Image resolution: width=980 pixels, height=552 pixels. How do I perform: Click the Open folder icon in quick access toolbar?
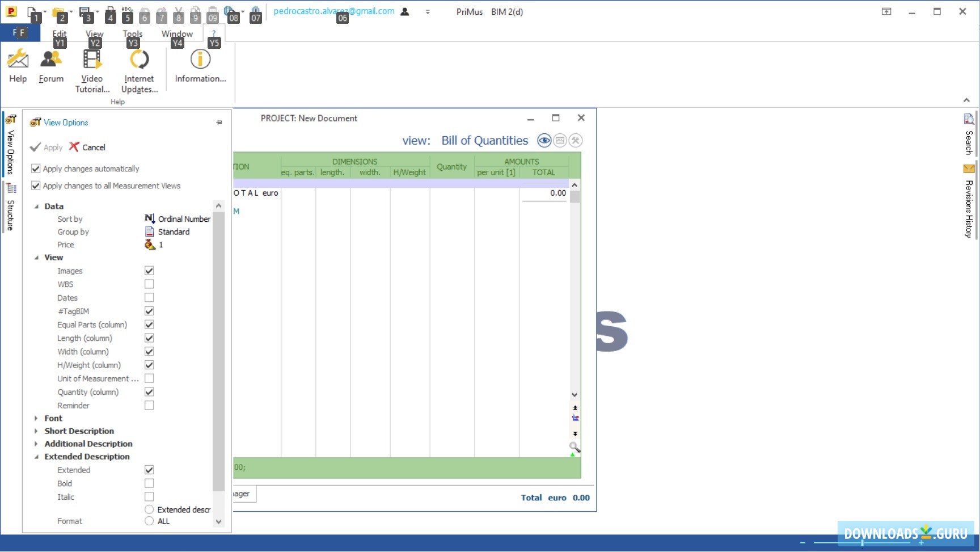(57, 11)
